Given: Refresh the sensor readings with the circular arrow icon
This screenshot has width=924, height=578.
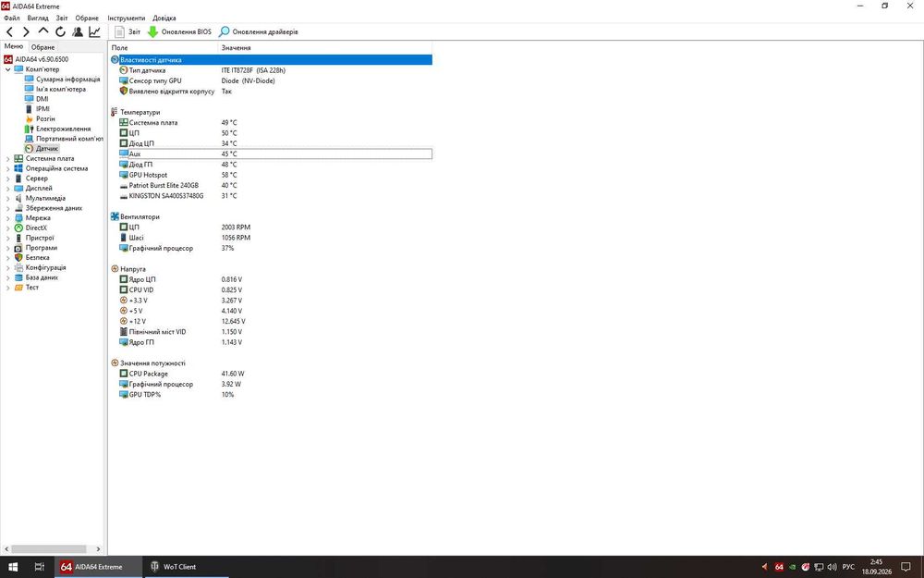Looking at the screenshot, I should click(x=60, y=31).
